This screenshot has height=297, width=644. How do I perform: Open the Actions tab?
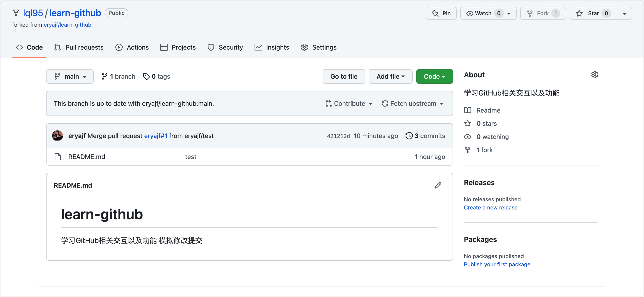click(132, 47)
